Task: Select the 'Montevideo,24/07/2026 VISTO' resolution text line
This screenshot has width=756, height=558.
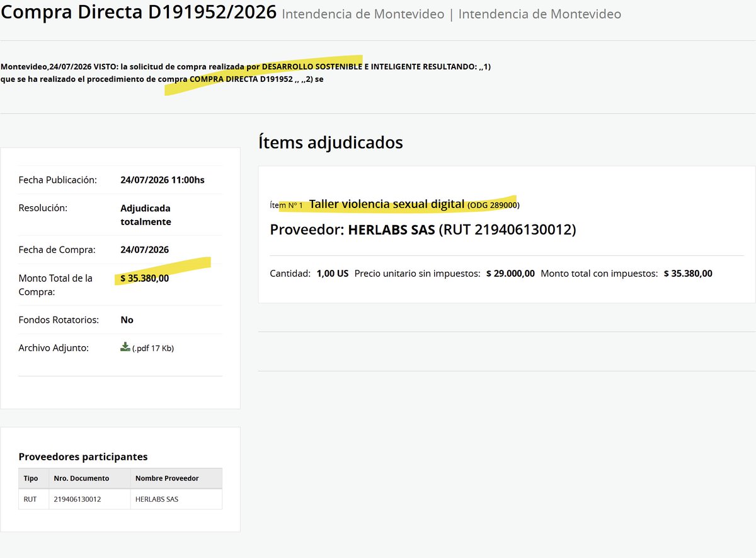Action: [246, 66]
